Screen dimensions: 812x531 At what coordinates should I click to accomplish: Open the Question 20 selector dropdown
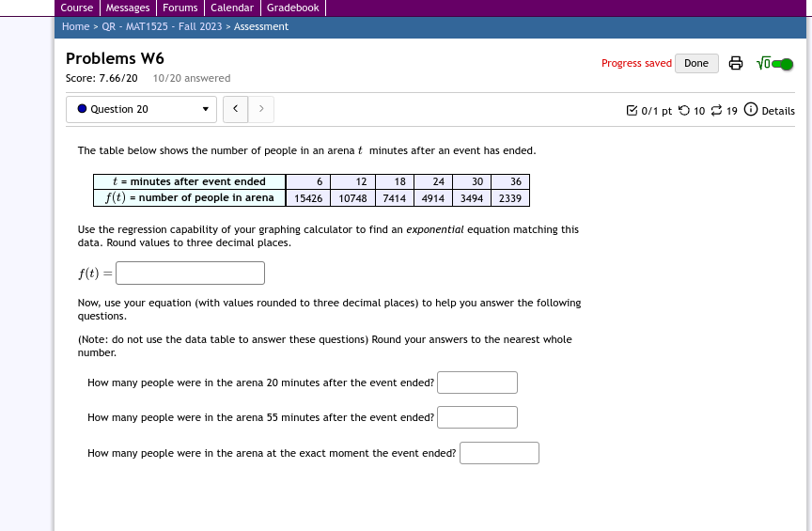pyautogui.click(x=141, y=109)
